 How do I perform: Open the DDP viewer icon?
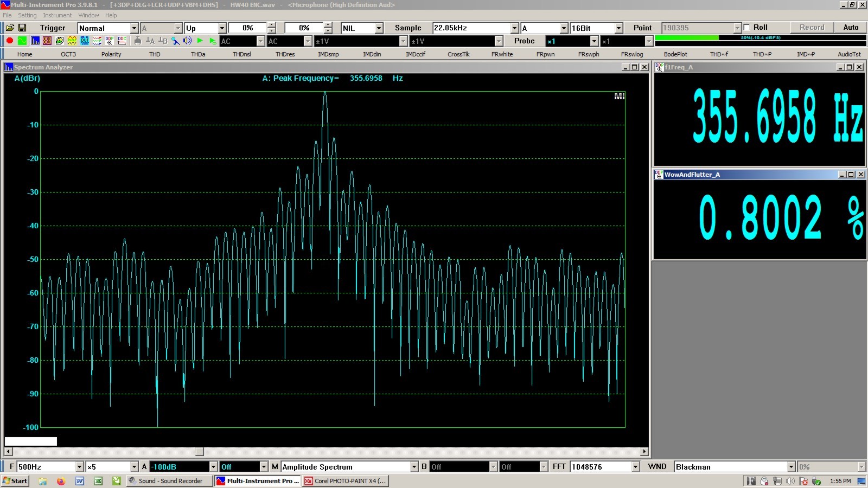click(110, 41)
